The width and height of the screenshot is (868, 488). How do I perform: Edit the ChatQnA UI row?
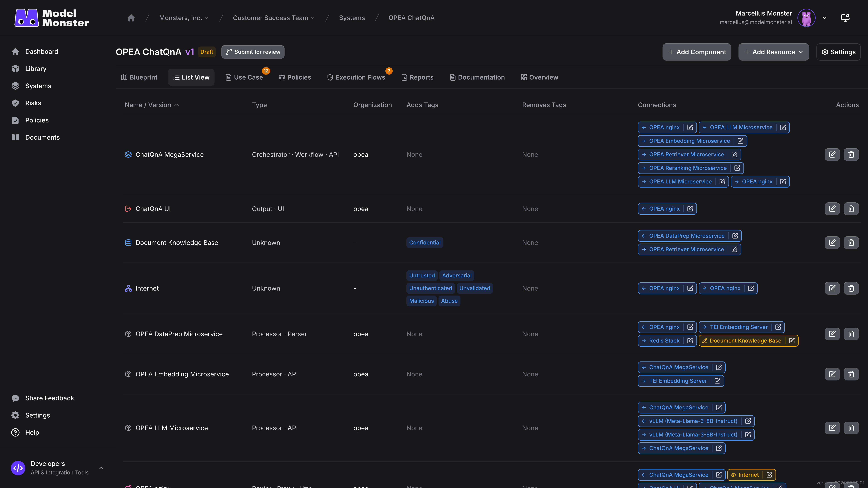pyautogui.click(x=832, y=209)
